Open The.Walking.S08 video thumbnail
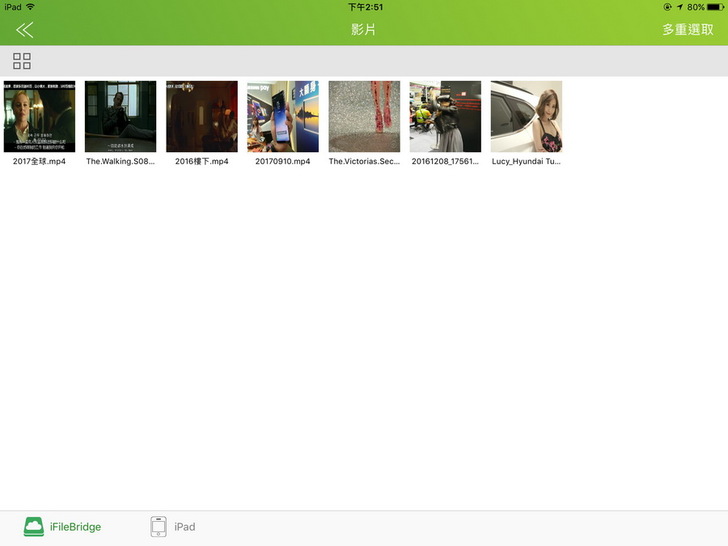The image size is (728, 546). click(x=121, y=117)
